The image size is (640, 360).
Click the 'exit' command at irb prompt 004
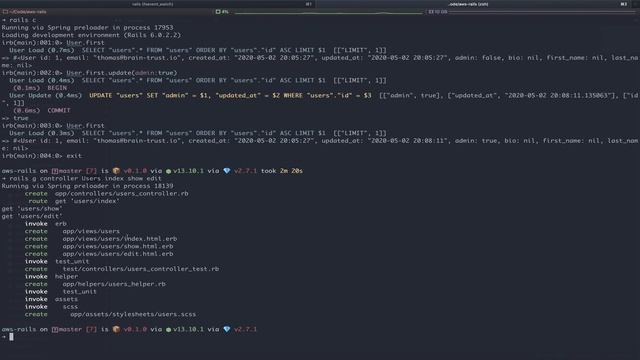pyautogui.click(x=74, y=156)
